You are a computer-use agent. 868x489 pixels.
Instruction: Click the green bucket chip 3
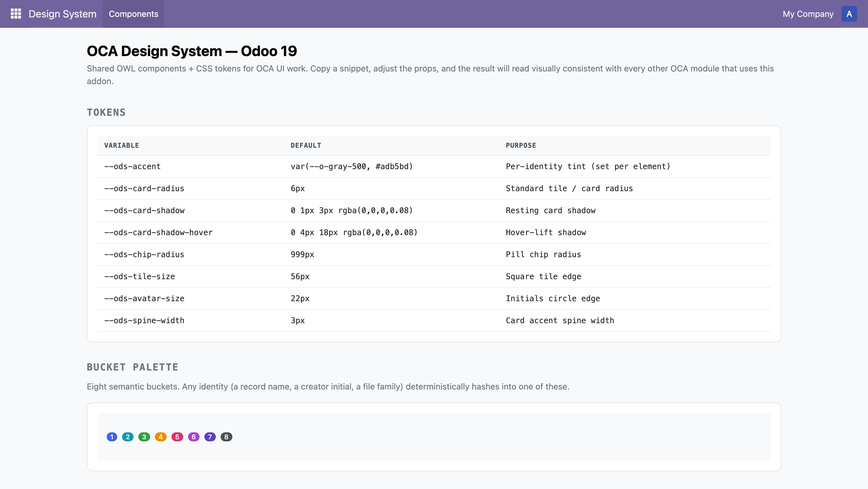tap(144, 437)
